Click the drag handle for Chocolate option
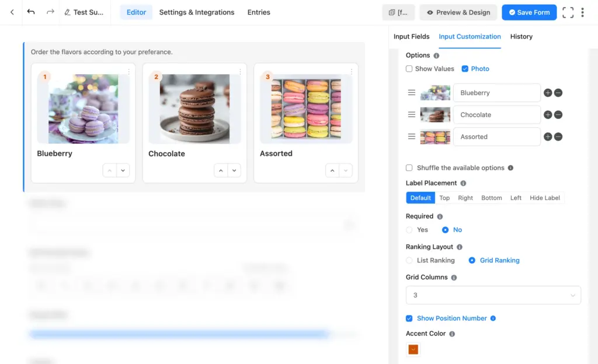The width and height of the screenshot is (598, 364). (412, 114)
